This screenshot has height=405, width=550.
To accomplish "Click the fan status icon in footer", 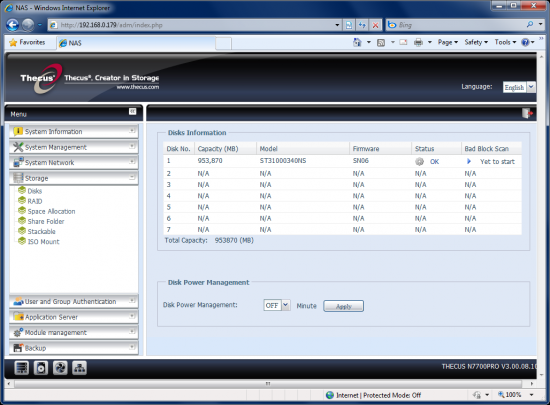I will click(x=60, y=368).
